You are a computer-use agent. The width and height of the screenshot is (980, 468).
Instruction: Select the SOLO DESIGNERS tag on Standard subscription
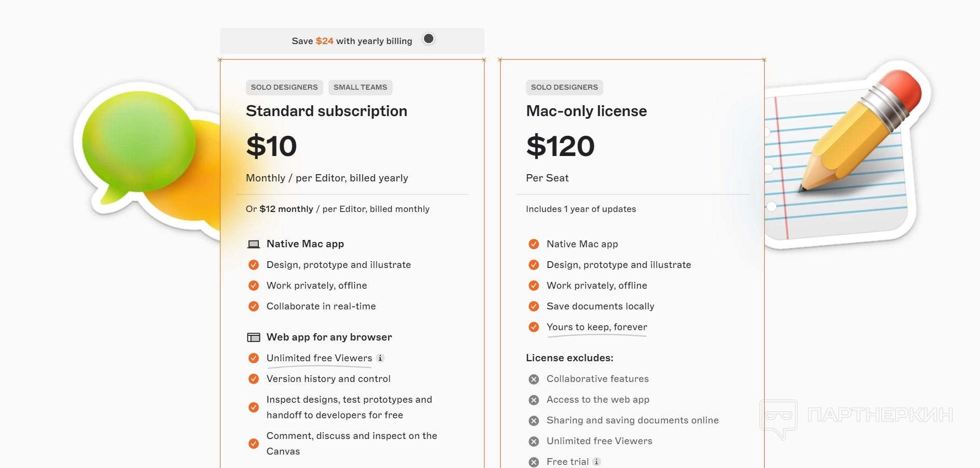click(284, 87)
